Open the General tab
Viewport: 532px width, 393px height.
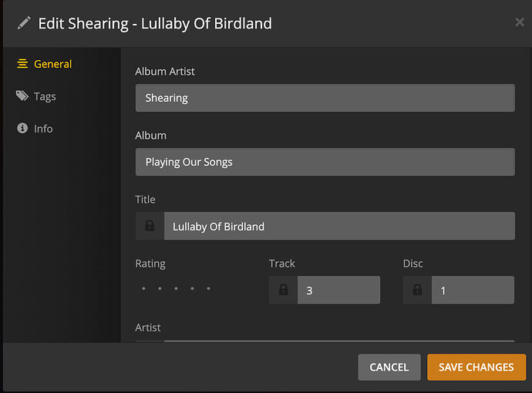(52, 64)
